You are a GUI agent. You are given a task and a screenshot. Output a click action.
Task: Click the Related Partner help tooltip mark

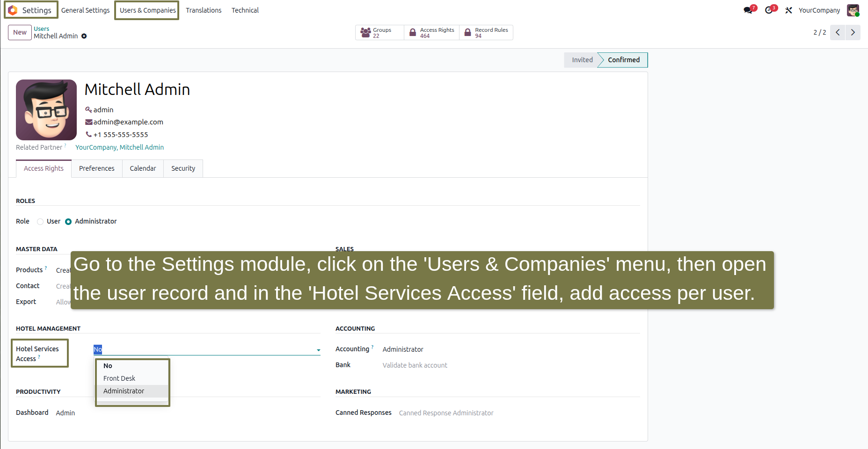pyautogui.click(x=65, y=145)
